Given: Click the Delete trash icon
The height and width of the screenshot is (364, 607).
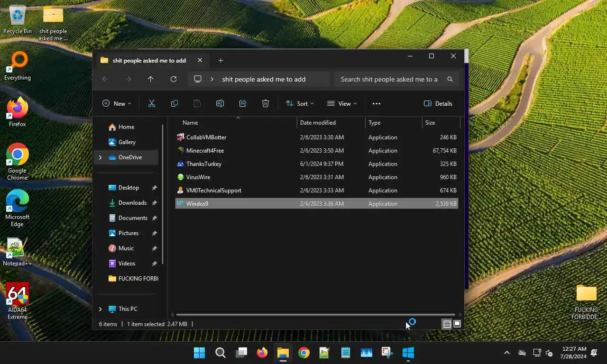Looking at the screenshot, I should (x=266, y=103).
